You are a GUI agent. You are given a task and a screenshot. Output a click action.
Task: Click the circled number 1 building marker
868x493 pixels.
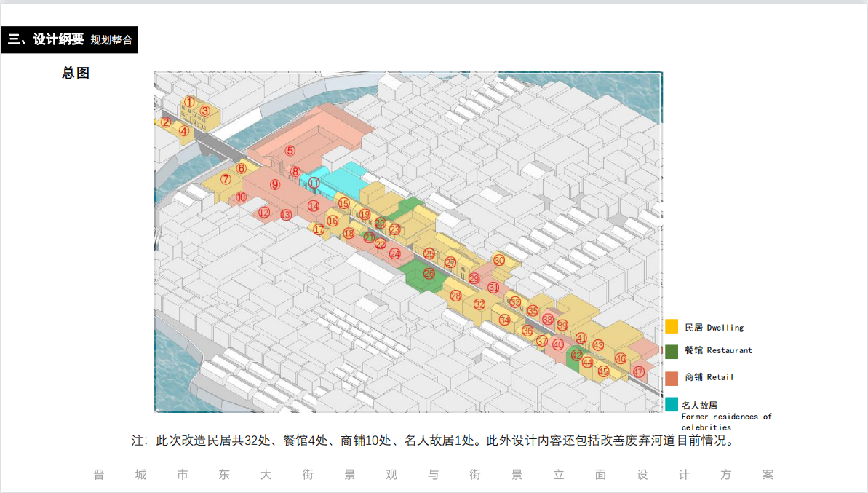[x=189, y=102]
